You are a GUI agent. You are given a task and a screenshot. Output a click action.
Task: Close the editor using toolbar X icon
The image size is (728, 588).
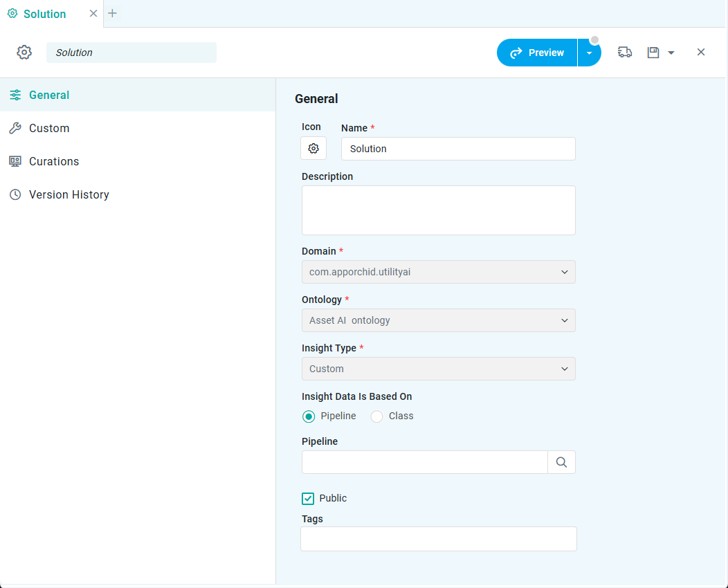click(701, 53)
